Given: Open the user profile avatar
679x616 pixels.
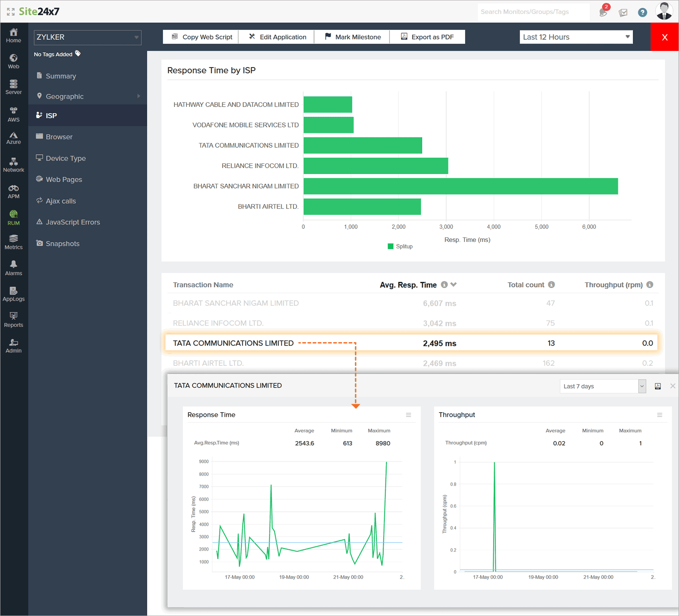Looking at the screenshot, I should pyautogui.click(x=664, y=11).
